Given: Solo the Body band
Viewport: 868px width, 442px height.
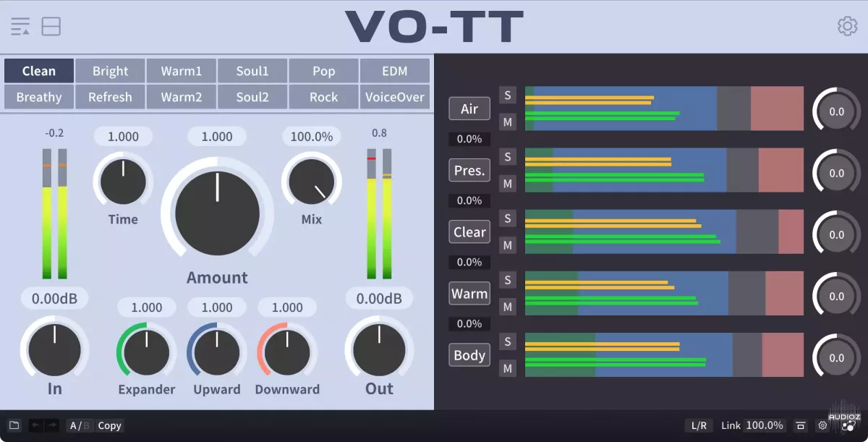Looking at the screenshot, I should [508, 341].
